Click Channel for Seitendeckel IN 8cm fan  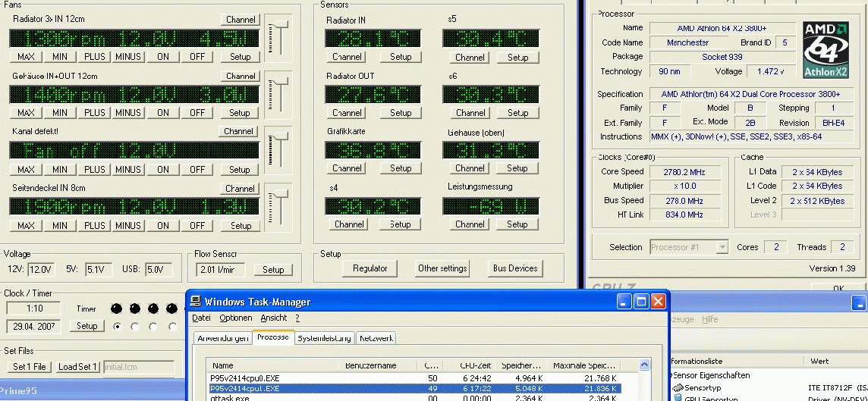click(241, 189)
